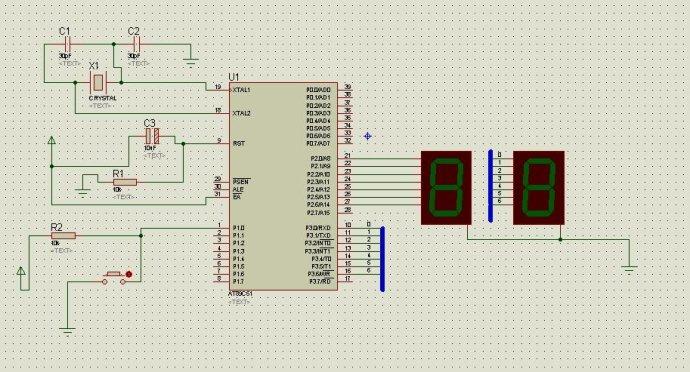Viewport: 690px width, 372px height.
Task: Select the power terminal arrow below R2
Action: (x=21, y=271)
